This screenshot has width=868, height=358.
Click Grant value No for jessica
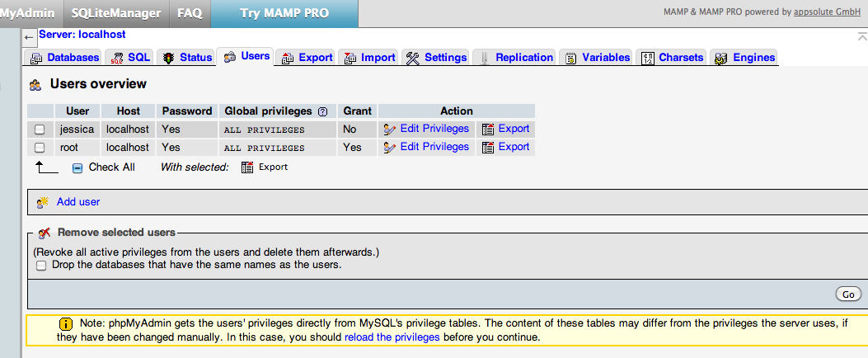pyautogui.click(x=350, y=130)
